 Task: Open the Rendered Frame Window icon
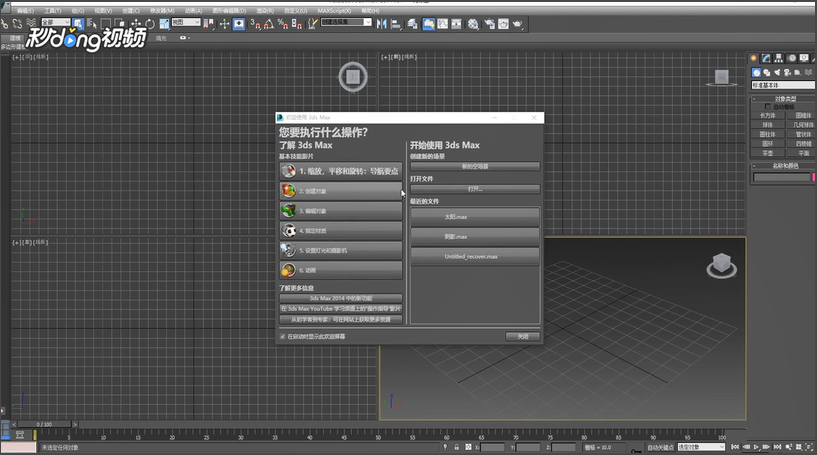point(503,24)
